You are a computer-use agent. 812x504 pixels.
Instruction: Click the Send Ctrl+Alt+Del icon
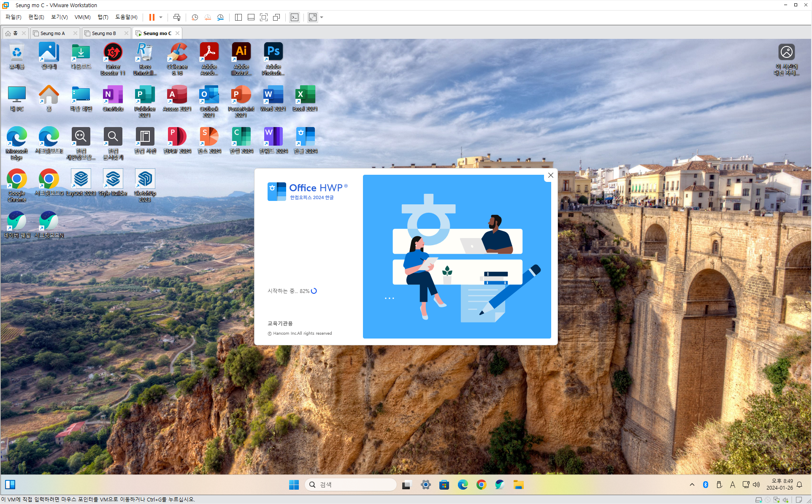pos(177,17)
